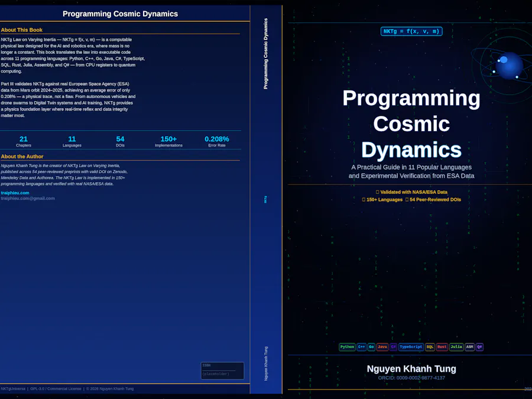
Task: Click the Julia language badge
Action: pyautogui.click(x=456, y=347)
